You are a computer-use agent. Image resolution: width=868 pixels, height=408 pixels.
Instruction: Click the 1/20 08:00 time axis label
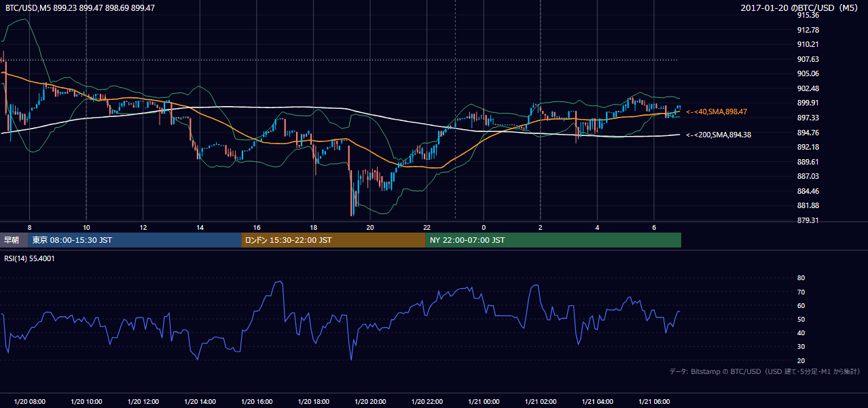click(x=29, y=402)
